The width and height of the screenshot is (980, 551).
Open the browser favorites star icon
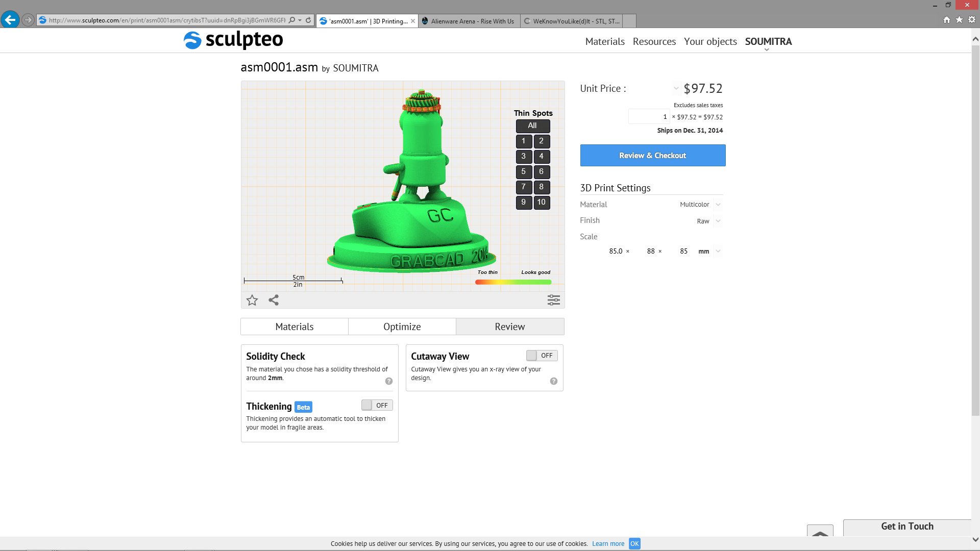pyautogui.click(x=960, y=20)
